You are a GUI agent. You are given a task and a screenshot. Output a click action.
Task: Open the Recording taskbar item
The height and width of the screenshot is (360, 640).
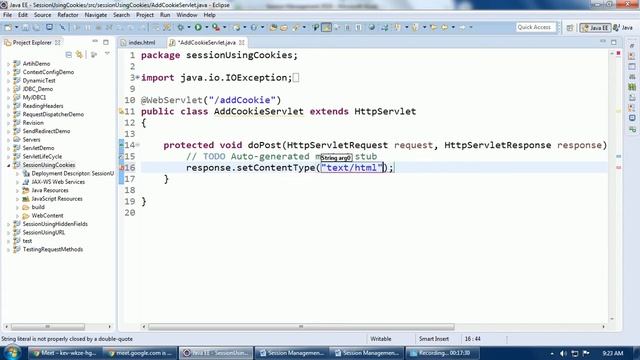tap(441, 353)
